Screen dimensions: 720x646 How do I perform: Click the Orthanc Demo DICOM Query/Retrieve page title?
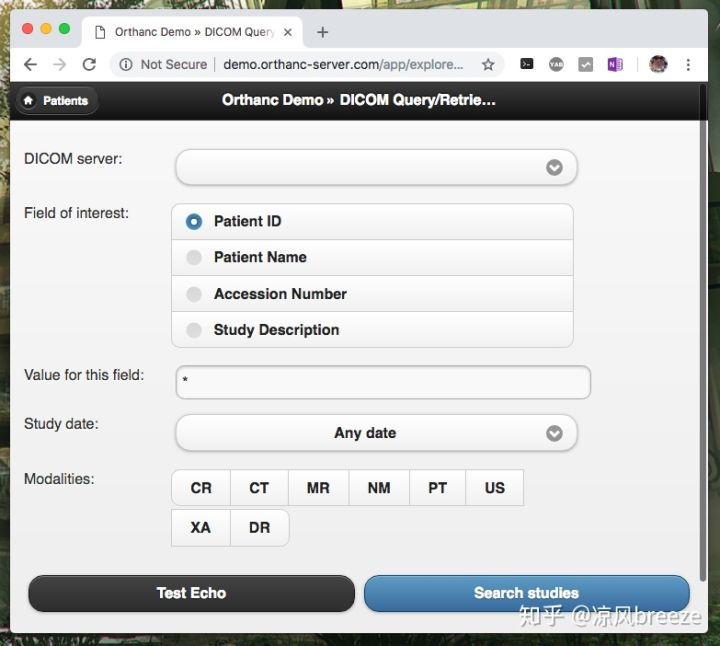pyautogui.click(x=359, y=100)
